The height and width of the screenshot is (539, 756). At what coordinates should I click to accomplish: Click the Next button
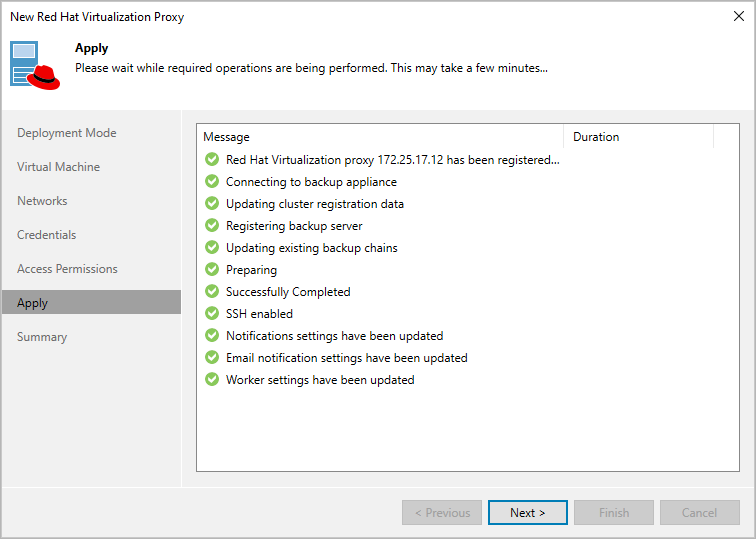coord(527,512)
